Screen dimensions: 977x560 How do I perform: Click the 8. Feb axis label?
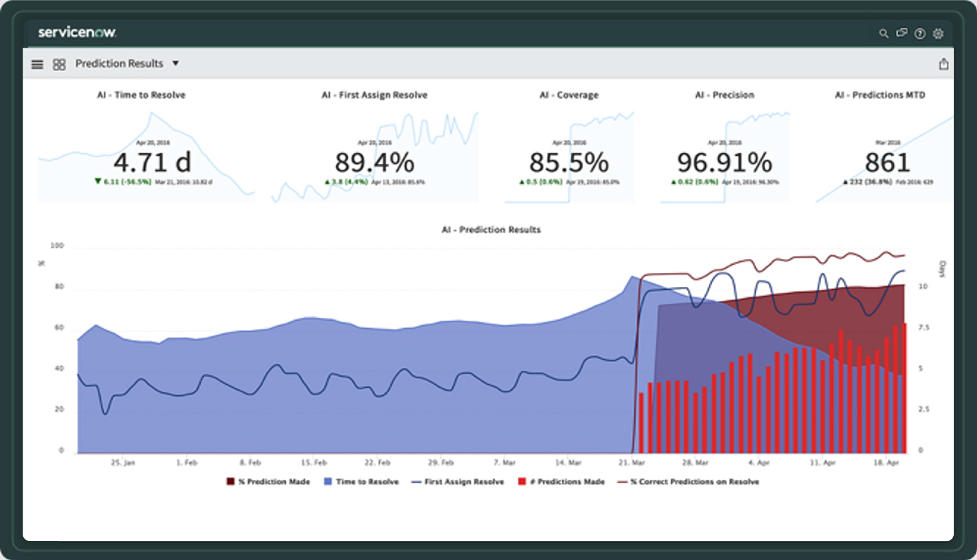(x=250, y=463)
